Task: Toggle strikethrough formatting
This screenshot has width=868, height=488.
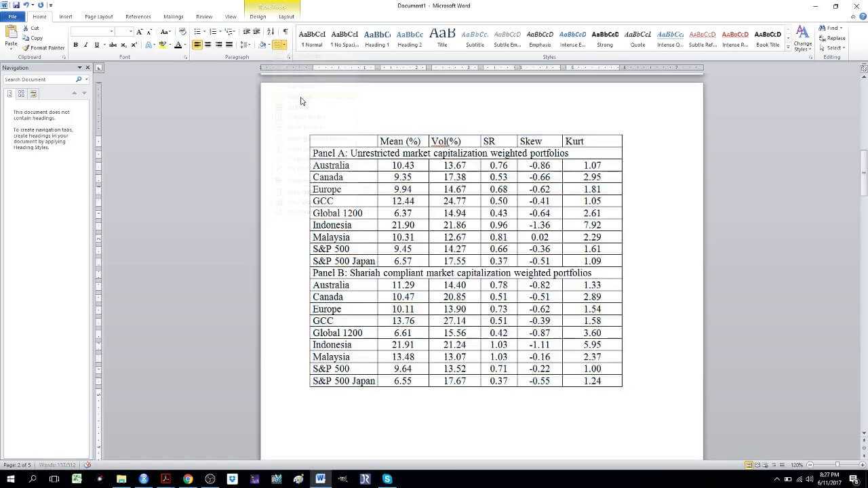Action: [113, 45]
